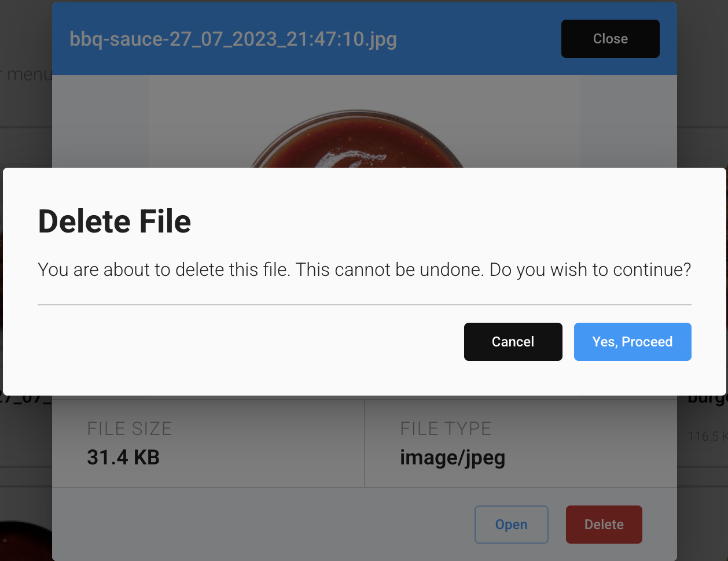The width and height of the screenshot is (728, 561).
Task: Click the horizontal divider in dialog
Action: [x=365, y=304]
